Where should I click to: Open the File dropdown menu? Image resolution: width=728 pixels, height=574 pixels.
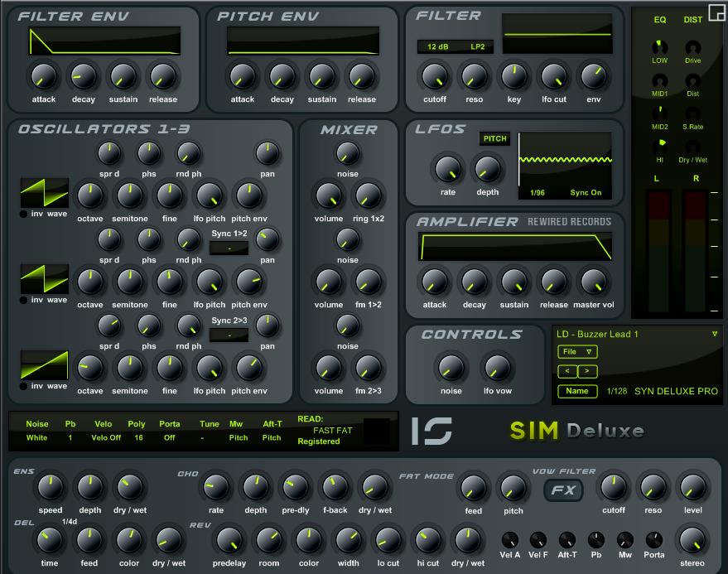577,352
